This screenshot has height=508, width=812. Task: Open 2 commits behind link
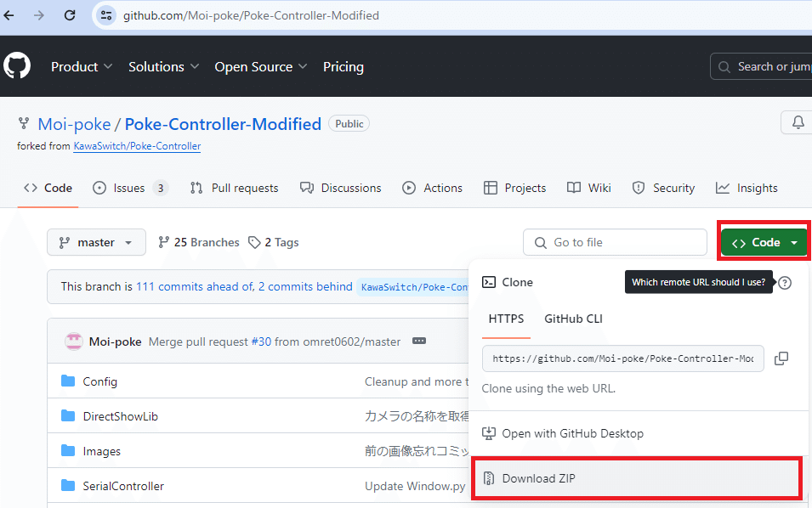[305, 286]
